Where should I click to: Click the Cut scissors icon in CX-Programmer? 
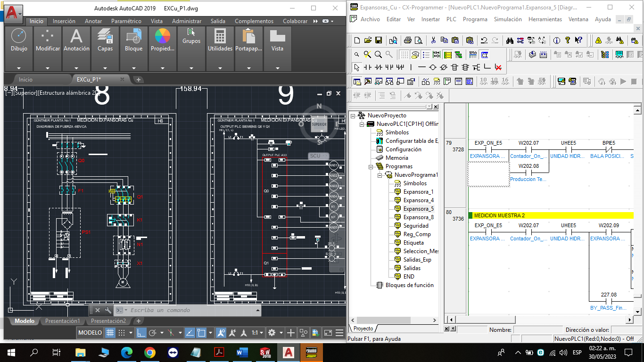point(433,41)
